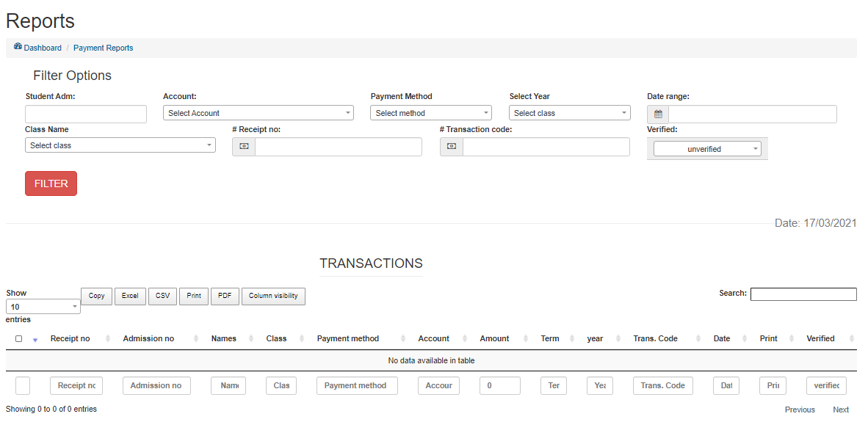868x422 pixels.
Task: Open the Class Name dropdown
Action: coord(120,145)
